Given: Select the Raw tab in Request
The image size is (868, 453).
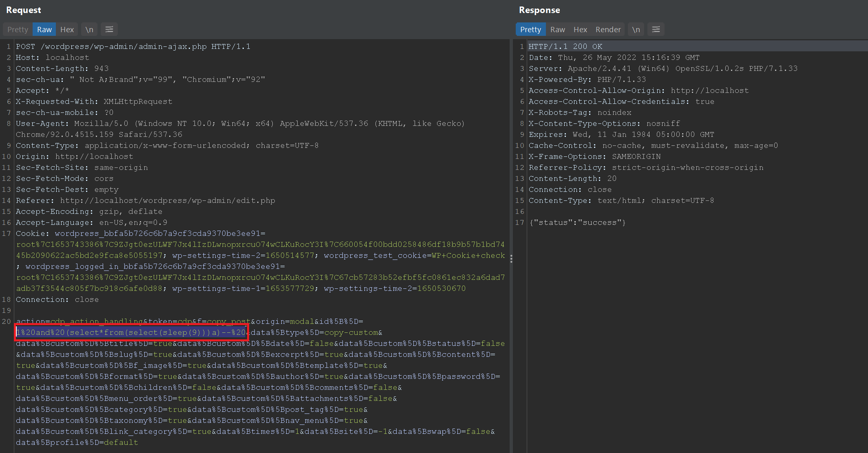Looking at the screenshot, I should 44,29.
